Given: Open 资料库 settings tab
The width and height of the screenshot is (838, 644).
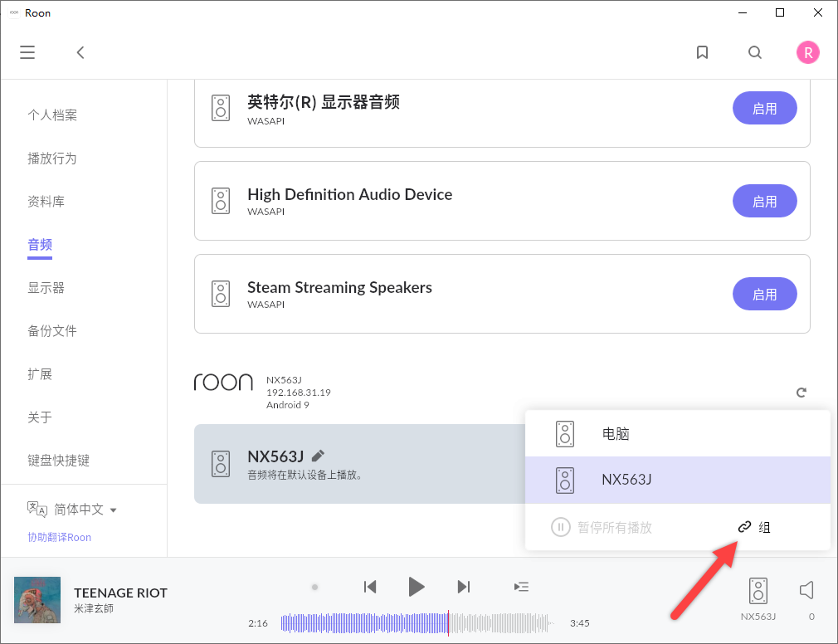Looking at the screenshot, I should point(46,202).
